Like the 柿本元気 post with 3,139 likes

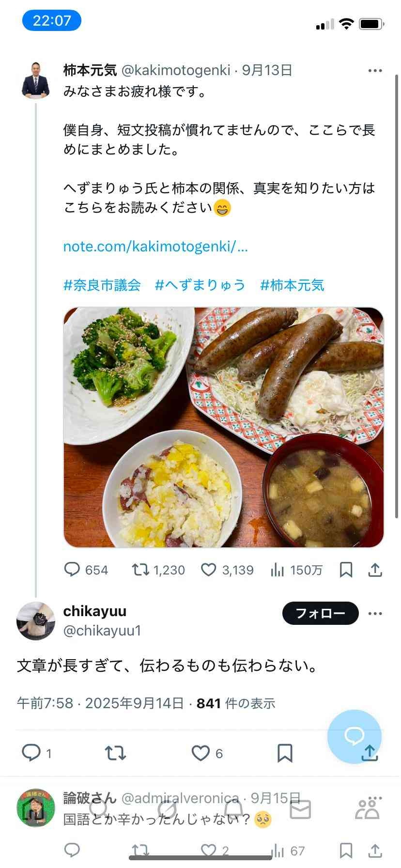[x=209, y=570]
